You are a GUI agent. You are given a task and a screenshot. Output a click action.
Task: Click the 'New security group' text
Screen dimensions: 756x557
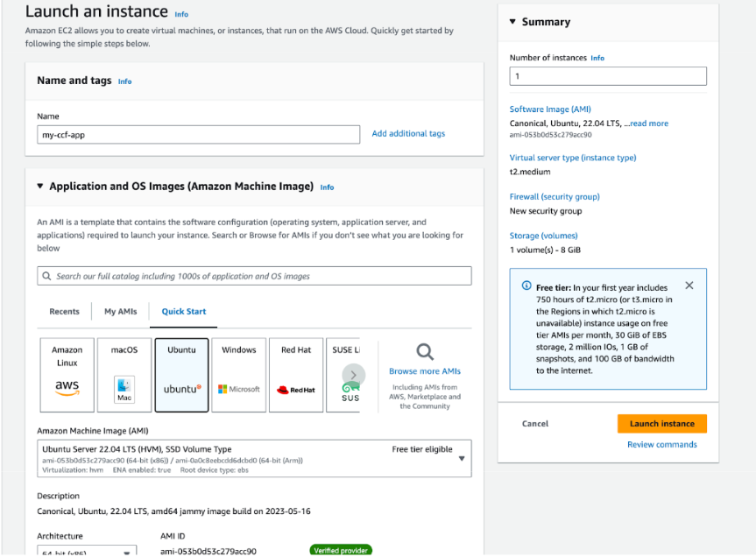[546, 210]
